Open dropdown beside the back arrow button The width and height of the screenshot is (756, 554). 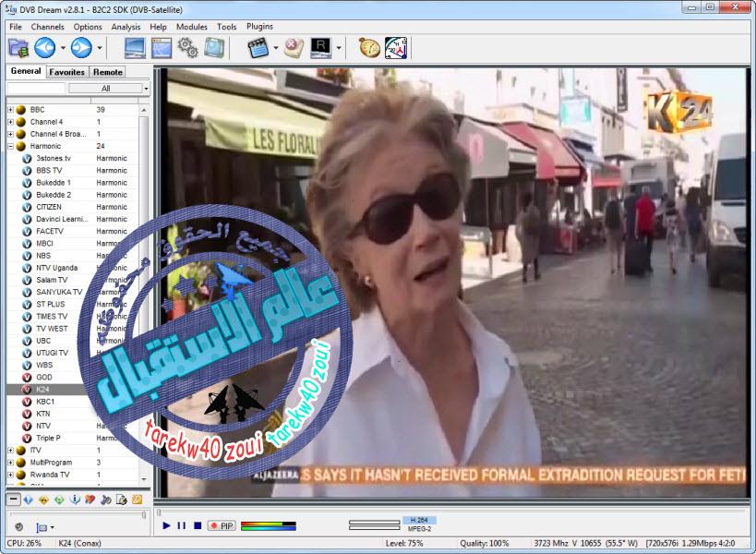pos(63,48)
